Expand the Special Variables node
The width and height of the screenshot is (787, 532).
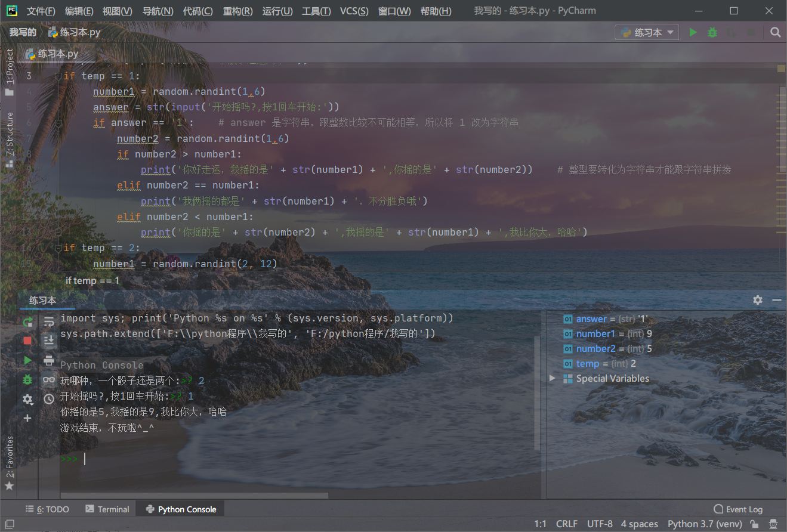pos(552,378)
